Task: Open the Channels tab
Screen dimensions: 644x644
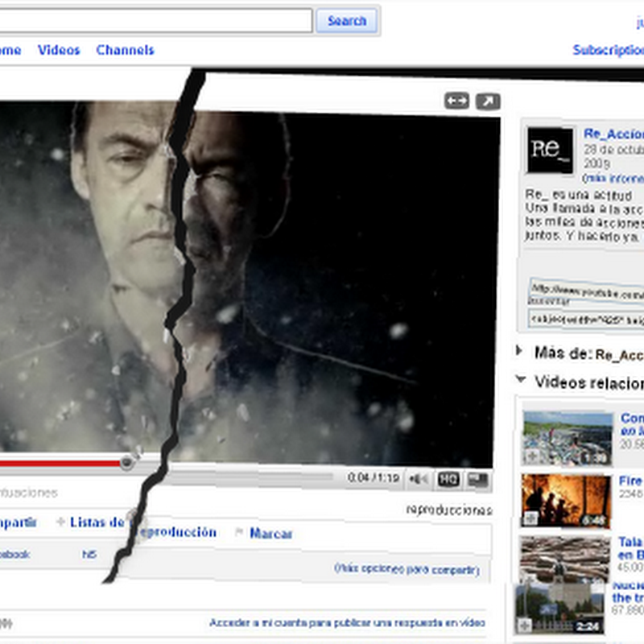Action: (125, 50)
